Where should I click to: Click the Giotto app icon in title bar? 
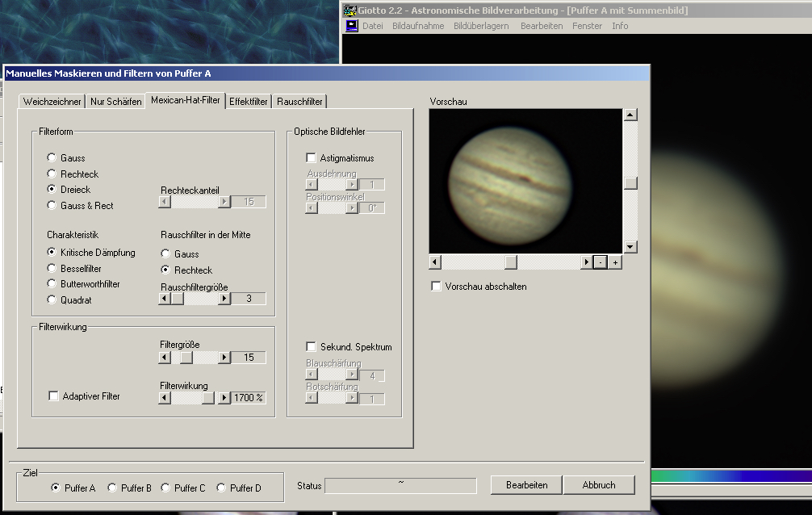350,10
